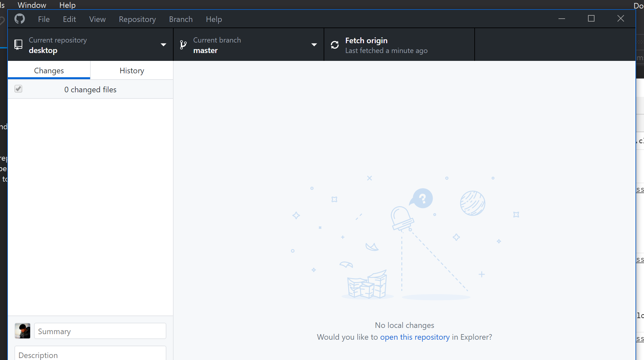Click the question mark speech bubble illustration

pyautogui.click(x=421, y=198)
